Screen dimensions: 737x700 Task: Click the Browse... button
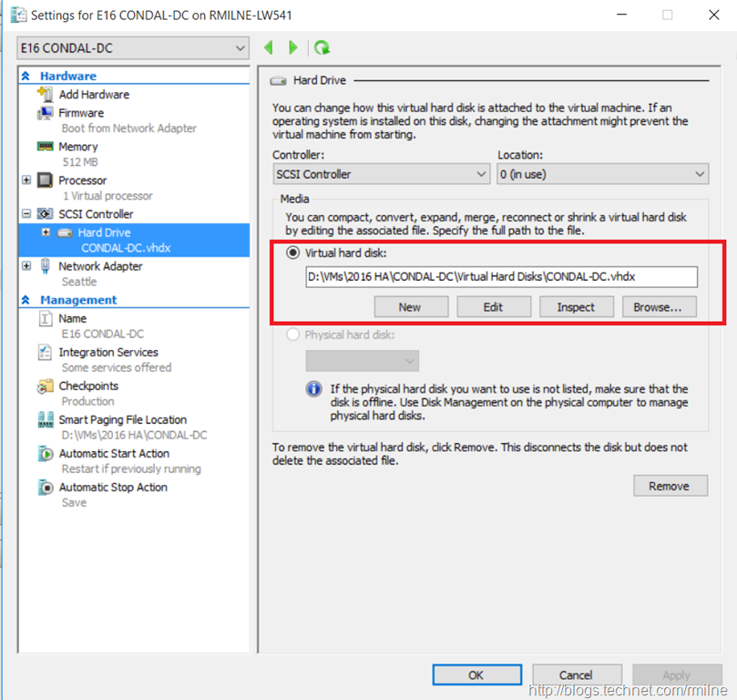[x=658, y=307]
